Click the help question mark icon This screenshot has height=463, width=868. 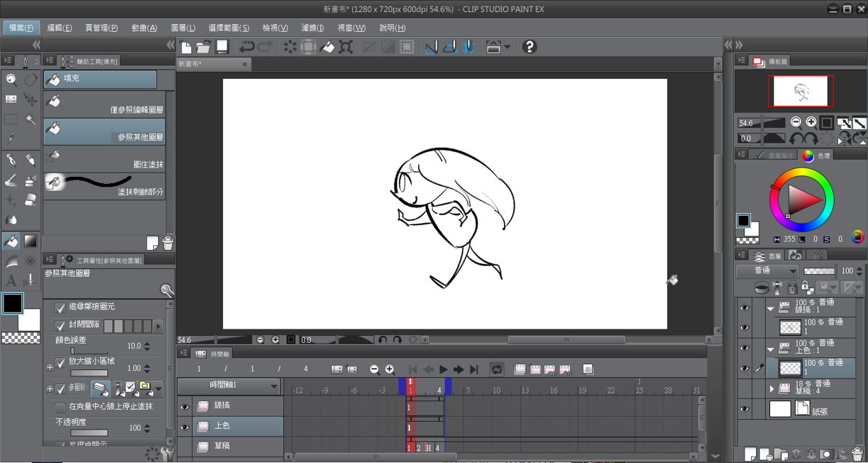(x=529, y=47)
